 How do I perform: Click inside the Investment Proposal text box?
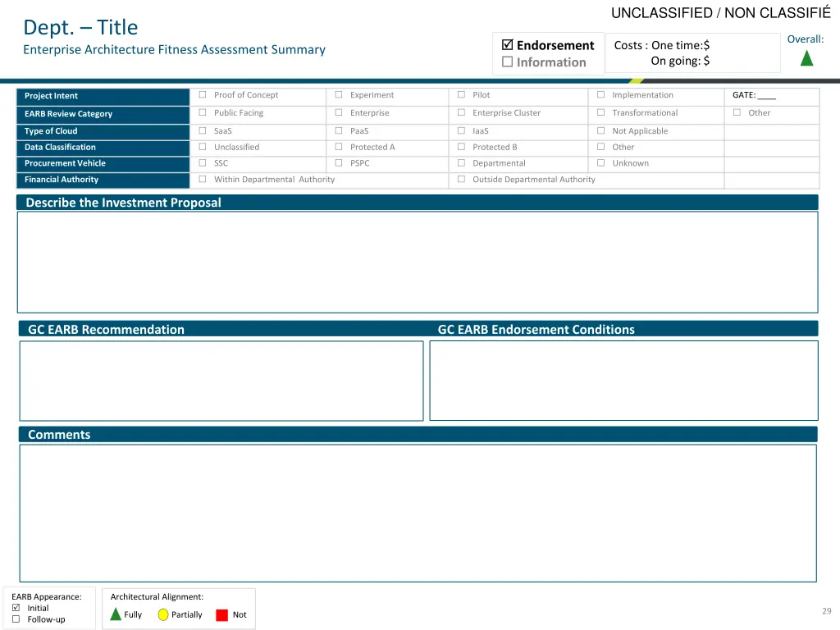[418, 262]
